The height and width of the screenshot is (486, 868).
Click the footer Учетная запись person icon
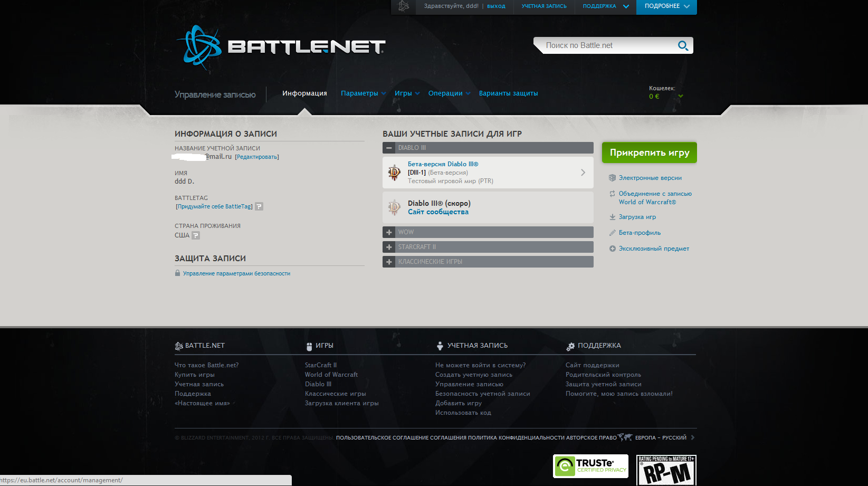(440, 346)
